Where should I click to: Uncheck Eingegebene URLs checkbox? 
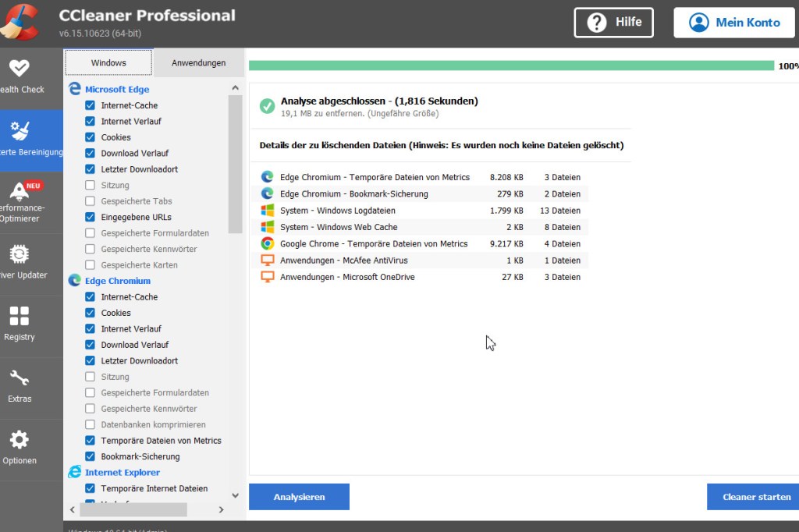(91, 217)
